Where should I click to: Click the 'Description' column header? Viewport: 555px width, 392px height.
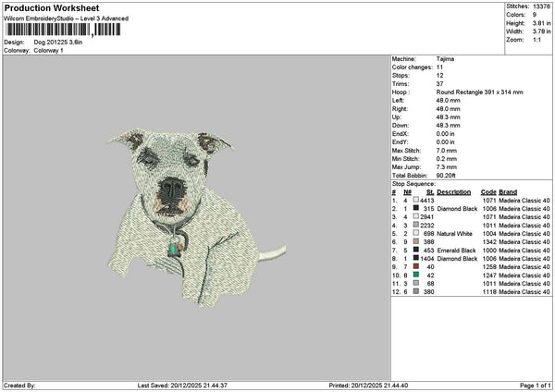pyautogui.click(x=454, y=192)
